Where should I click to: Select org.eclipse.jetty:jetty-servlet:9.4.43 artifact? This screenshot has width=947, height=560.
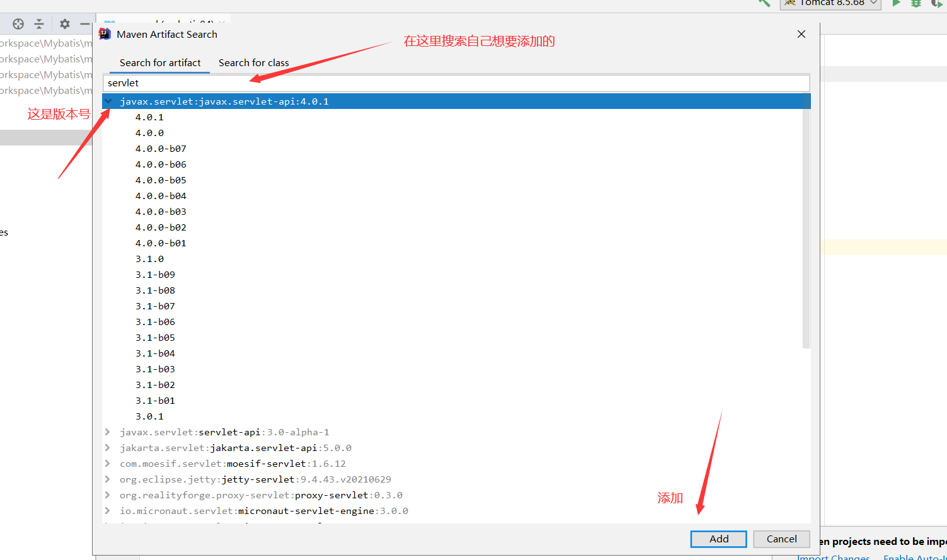point(255,479)
